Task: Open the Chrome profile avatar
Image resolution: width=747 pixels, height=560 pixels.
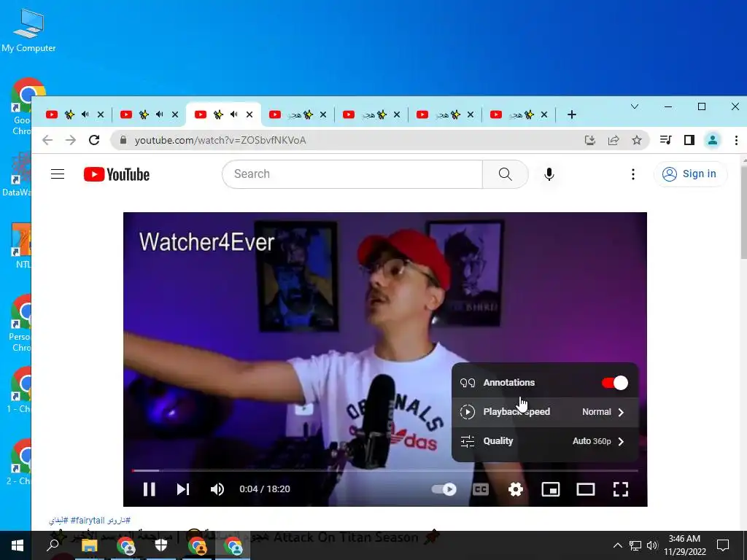Action: 713,140
